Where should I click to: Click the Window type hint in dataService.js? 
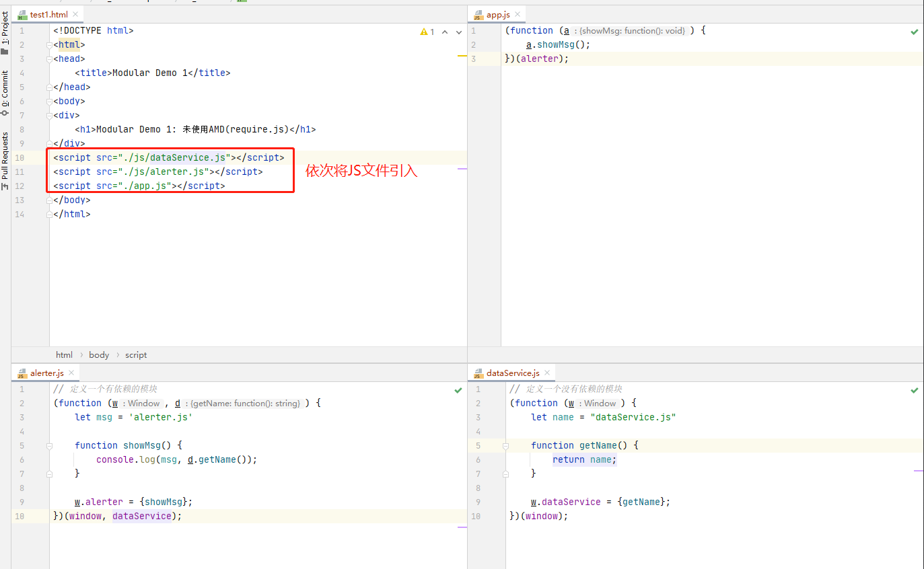598,404
